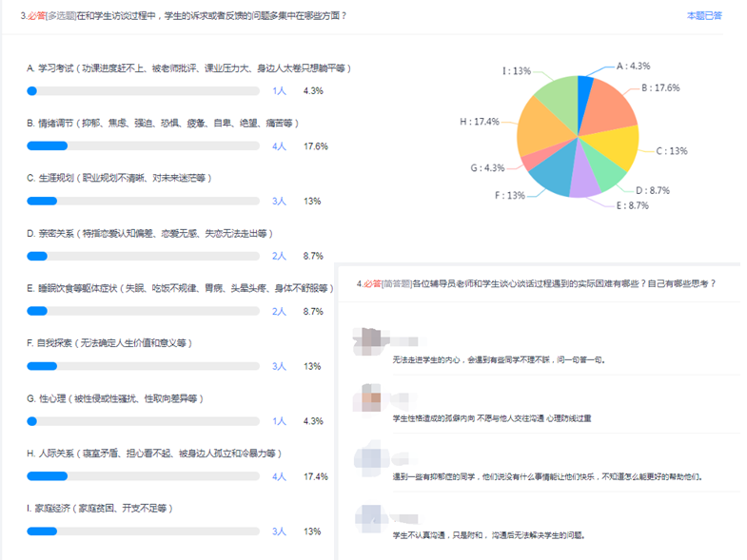Click the pie chart label 'A : 4.3%'
Image resolution: width=747 pixels, height=560 pixels.
[633, 66]
